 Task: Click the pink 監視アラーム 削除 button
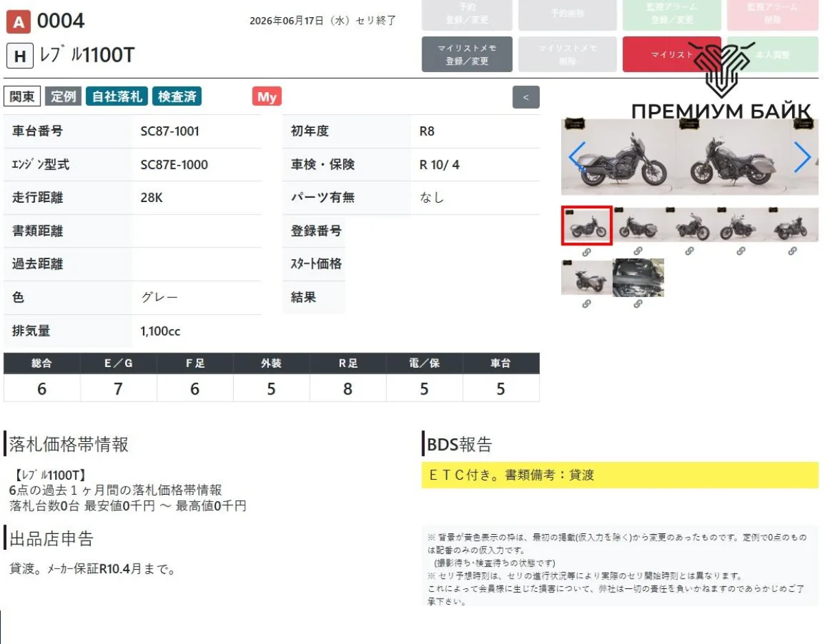(772, 14)
